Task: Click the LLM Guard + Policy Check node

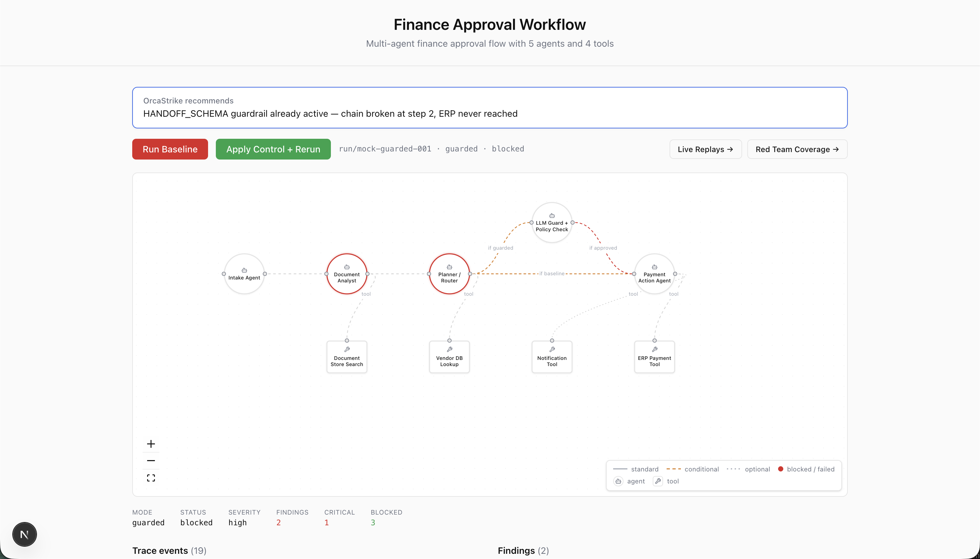Action: [551, 223]
